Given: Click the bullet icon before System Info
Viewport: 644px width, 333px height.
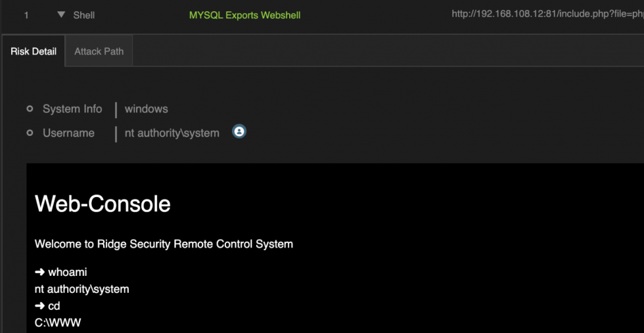Looking at the screenshot, I should coord(30,109).
